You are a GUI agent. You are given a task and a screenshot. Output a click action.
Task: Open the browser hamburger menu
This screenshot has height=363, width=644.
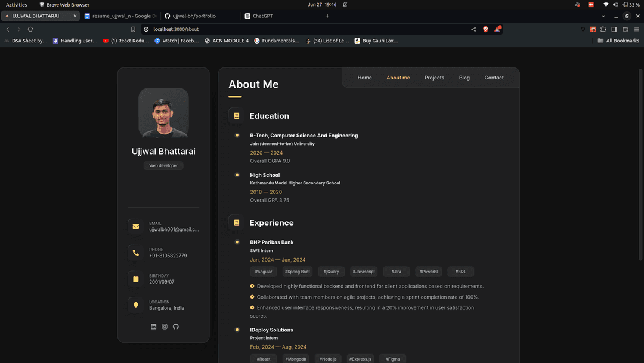637,29
